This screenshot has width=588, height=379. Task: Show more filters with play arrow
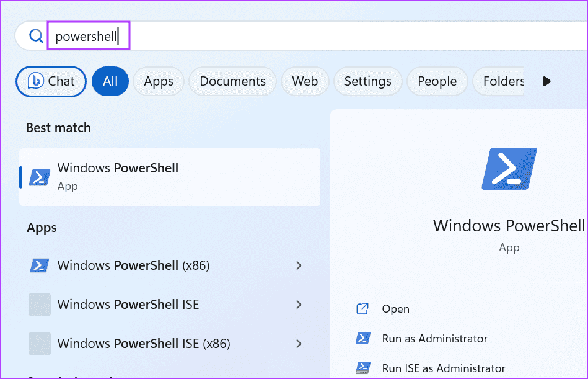click(x=546, y=81)
